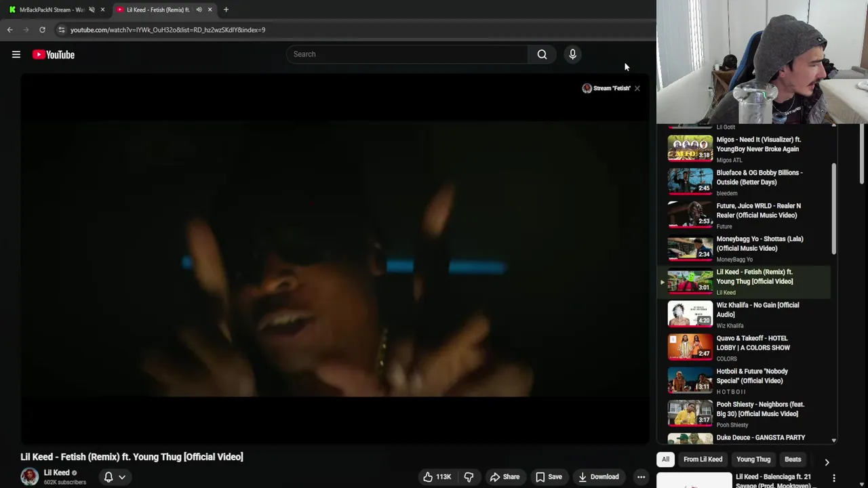
Task: Open a new browser tab with plus icon
Action: 226,9
